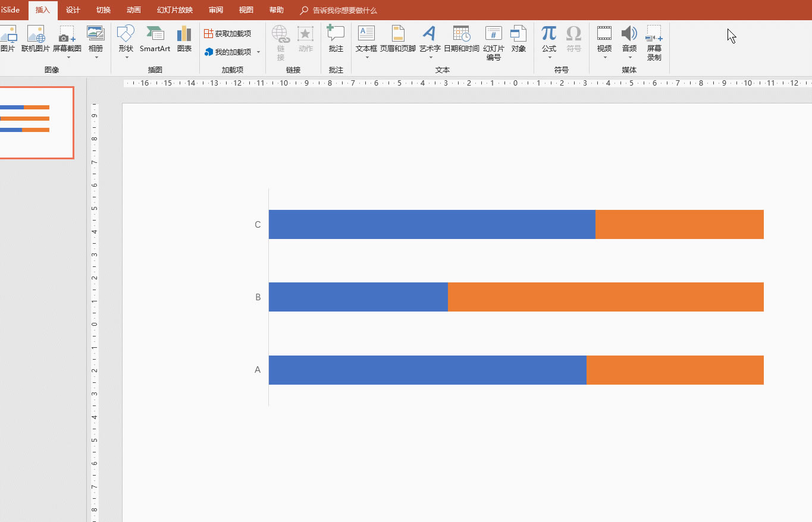Click the 形状 shapes icon
The height and width of the screenshot is (522, 812).
click(126, 34)
